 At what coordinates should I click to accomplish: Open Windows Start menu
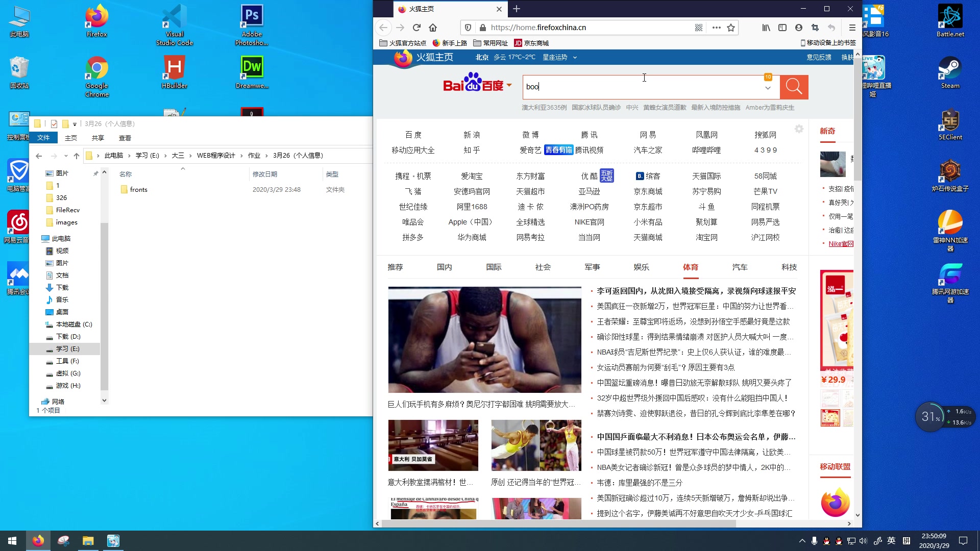[12, 541]
